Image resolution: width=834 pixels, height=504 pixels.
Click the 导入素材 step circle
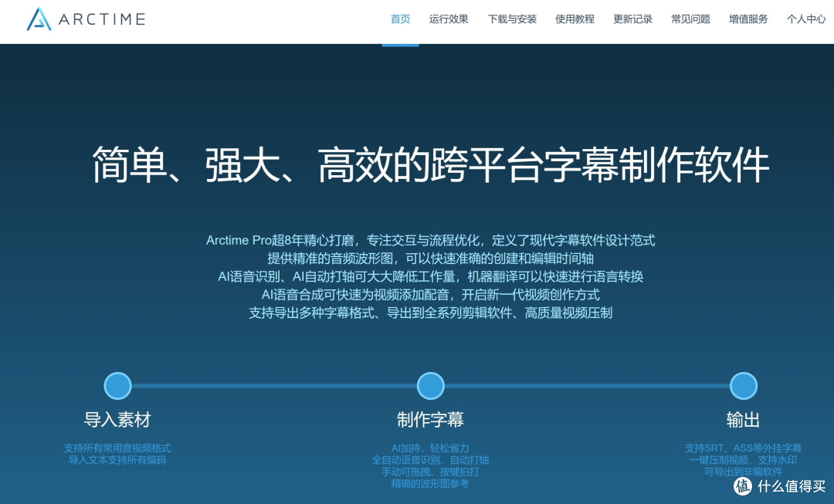point(117,386)
